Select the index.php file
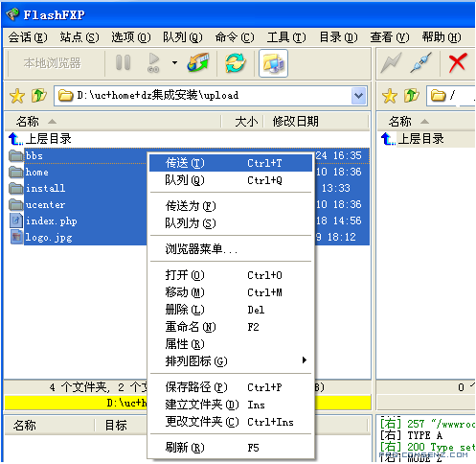The image size is (476, 464). 51,221
